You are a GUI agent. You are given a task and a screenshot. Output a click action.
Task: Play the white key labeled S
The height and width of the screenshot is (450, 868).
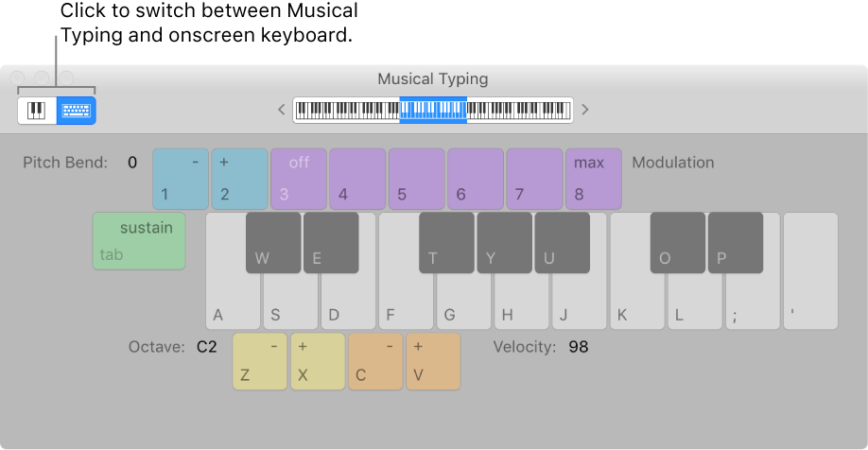coord(290,302)
